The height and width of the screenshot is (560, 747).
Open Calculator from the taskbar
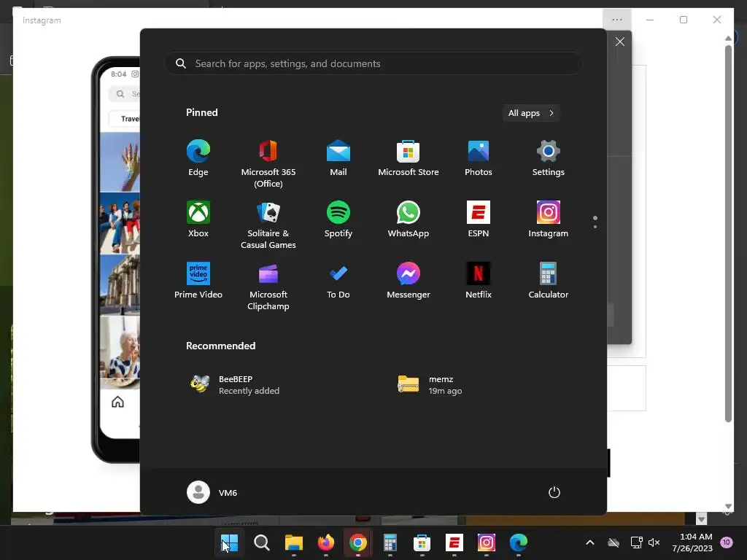390,542
